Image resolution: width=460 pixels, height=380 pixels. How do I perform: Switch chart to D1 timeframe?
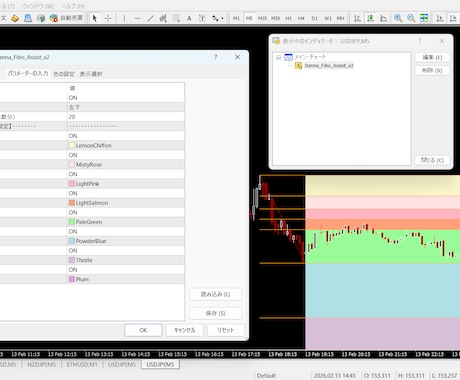coord(315,18)
